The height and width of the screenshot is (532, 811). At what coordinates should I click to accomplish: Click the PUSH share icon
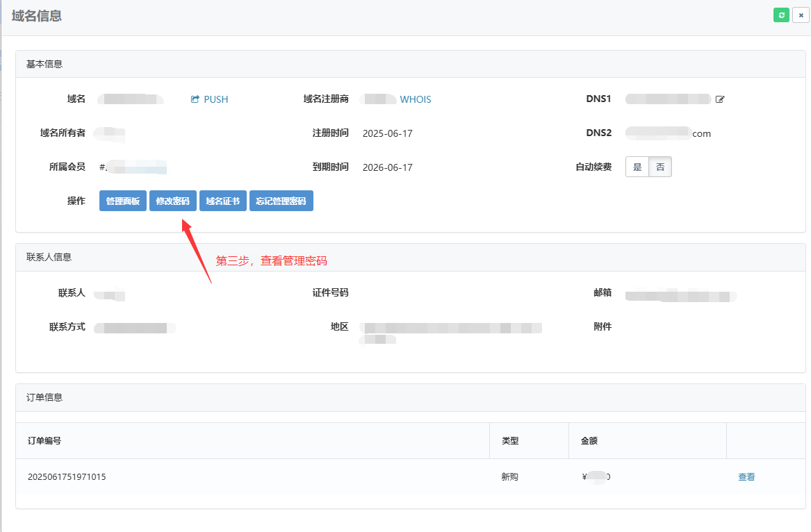195,99
